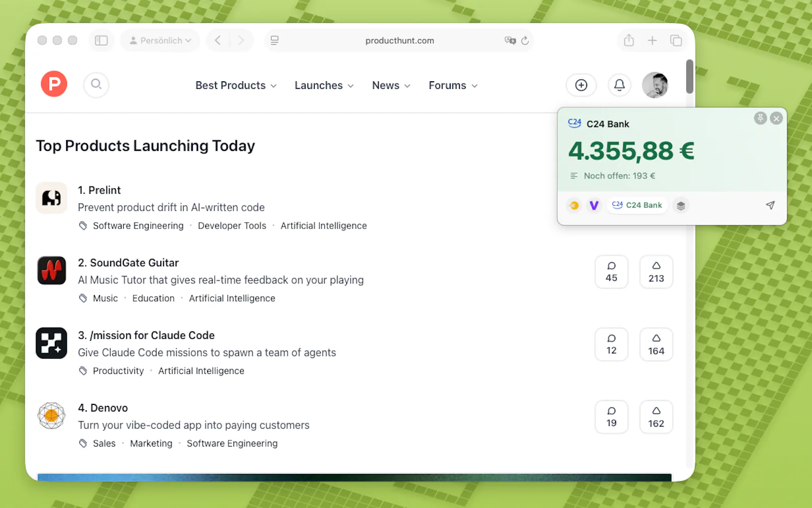The image size is (812, 508).
Task: Expand the Launches menu
Action: tap(324, 85)
